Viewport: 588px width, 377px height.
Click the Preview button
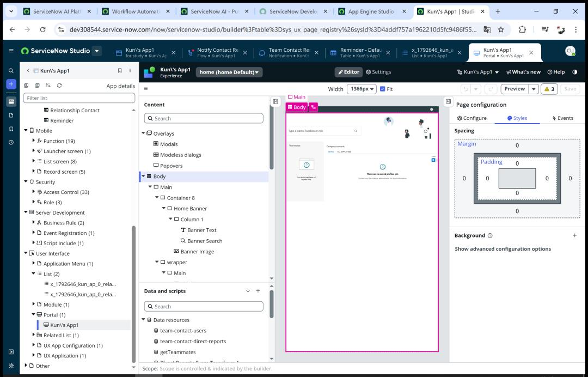point(514,89)
